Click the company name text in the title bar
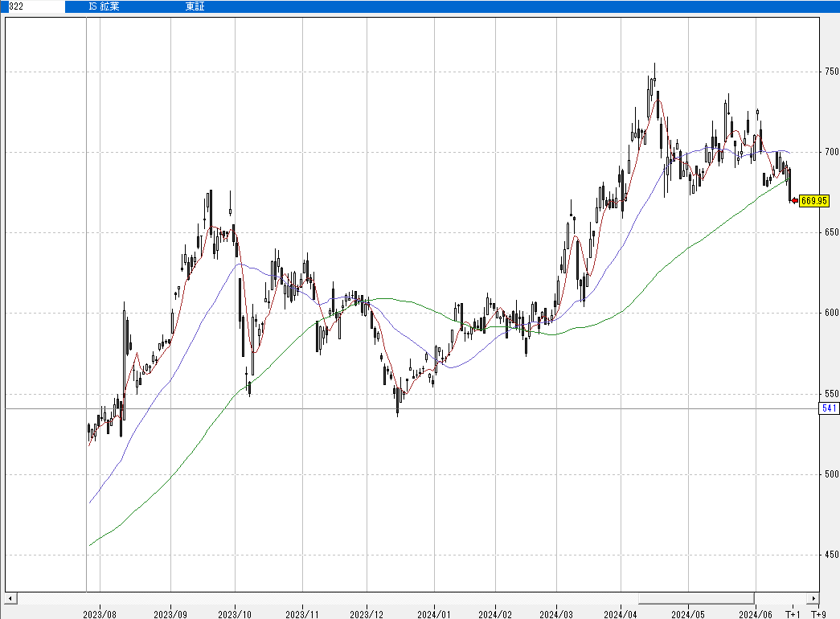The height and width of the screenshot is (619, 840). tap(104, 6)
